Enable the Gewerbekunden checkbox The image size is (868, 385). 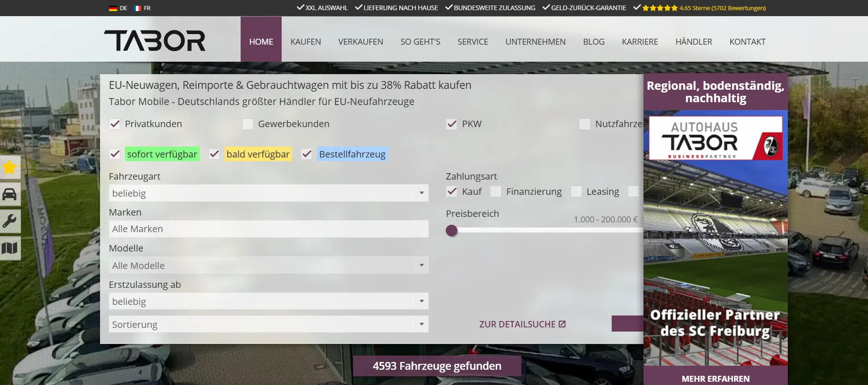coord(248,124)
